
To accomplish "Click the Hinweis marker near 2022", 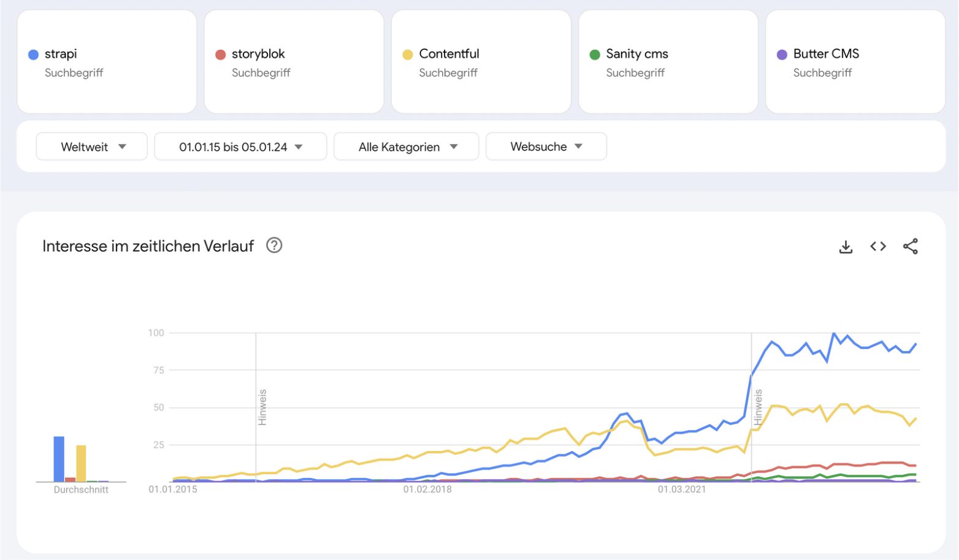I will coord(758,407).
